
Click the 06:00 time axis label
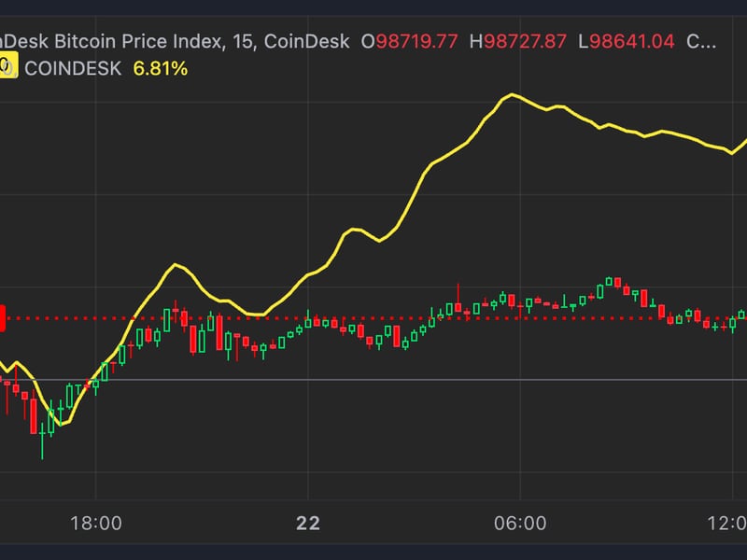(520, 523)
